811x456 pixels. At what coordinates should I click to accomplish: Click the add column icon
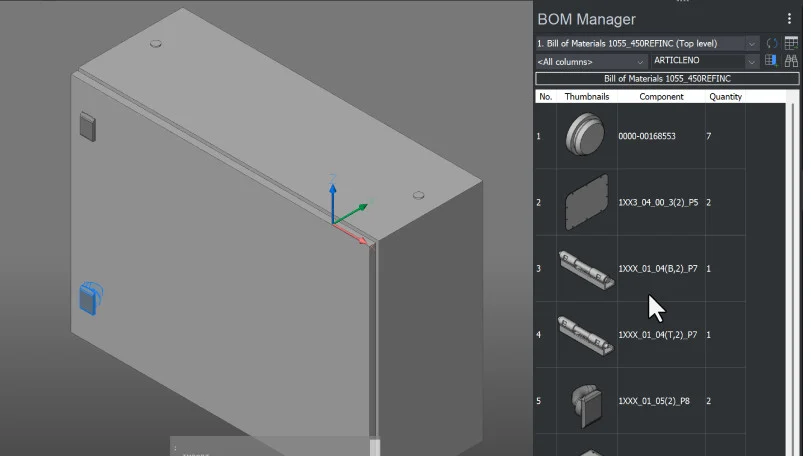pyautogui.click(x=771, y=60)
